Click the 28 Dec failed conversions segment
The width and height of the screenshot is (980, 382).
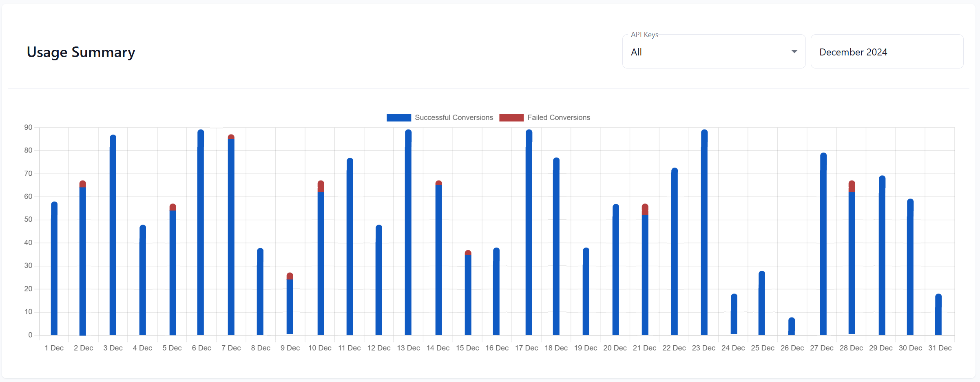pyautogui.click(x=852, y=186)
